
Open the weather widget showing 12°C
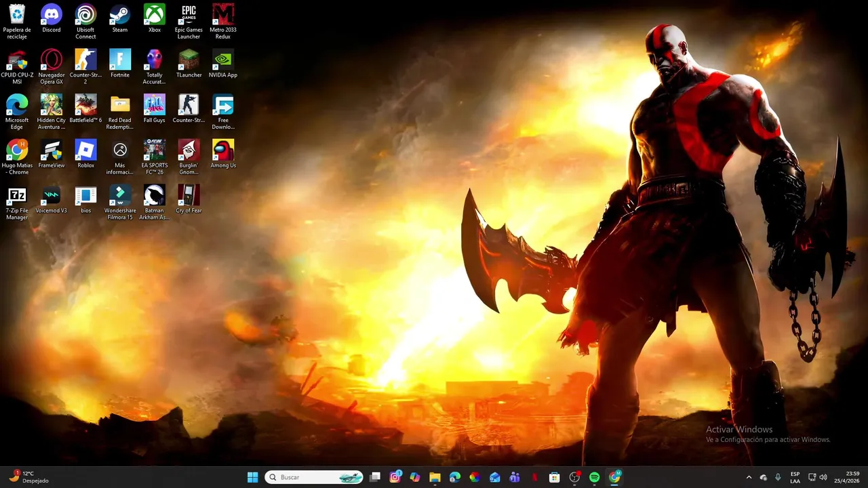[28, 477]
